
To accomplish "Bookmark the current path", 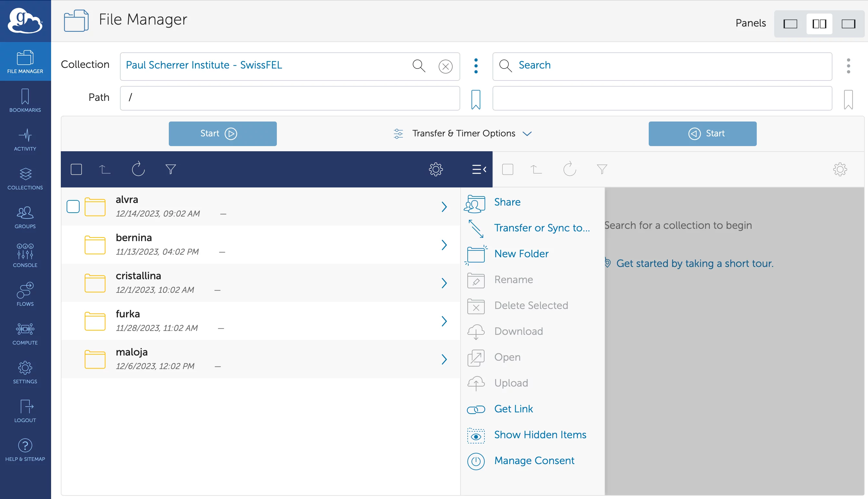I will click(476, 99).
